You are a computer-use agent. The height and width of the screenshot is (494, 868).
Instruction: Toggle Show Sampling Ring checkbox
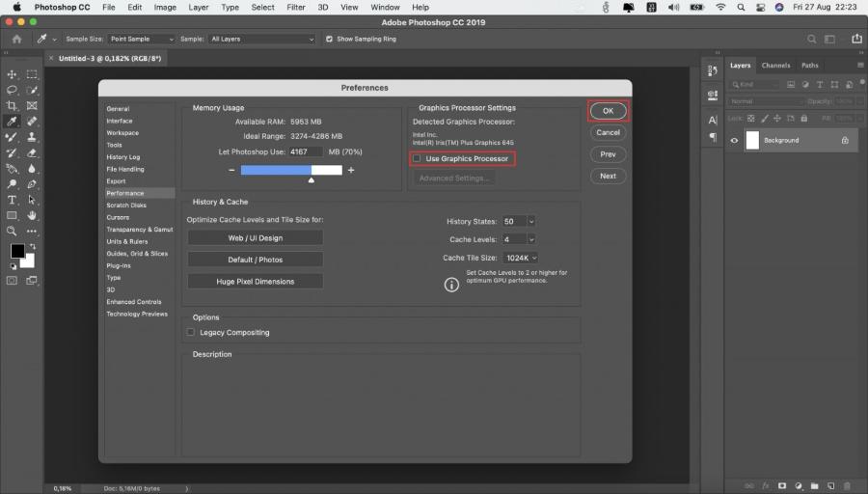coord(330,39)
